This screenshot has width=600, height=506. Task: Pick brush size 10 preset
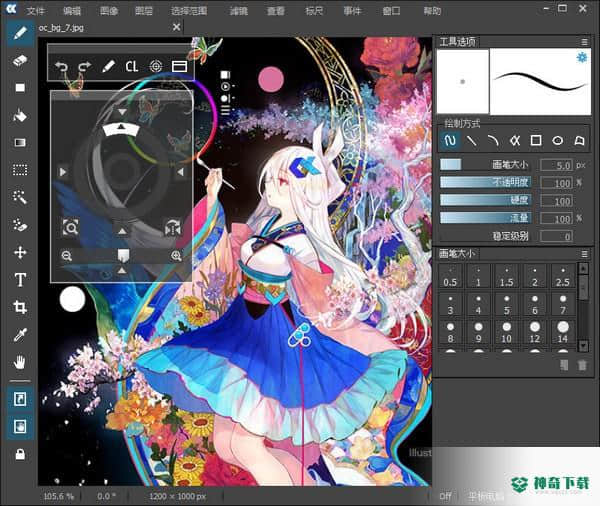click(x=507, y=333)
